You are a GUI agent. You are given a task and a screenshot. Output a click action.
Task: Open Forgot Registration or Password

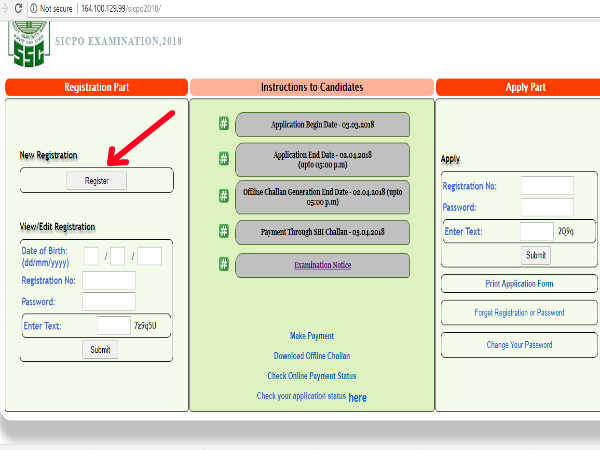pos(519,313)
